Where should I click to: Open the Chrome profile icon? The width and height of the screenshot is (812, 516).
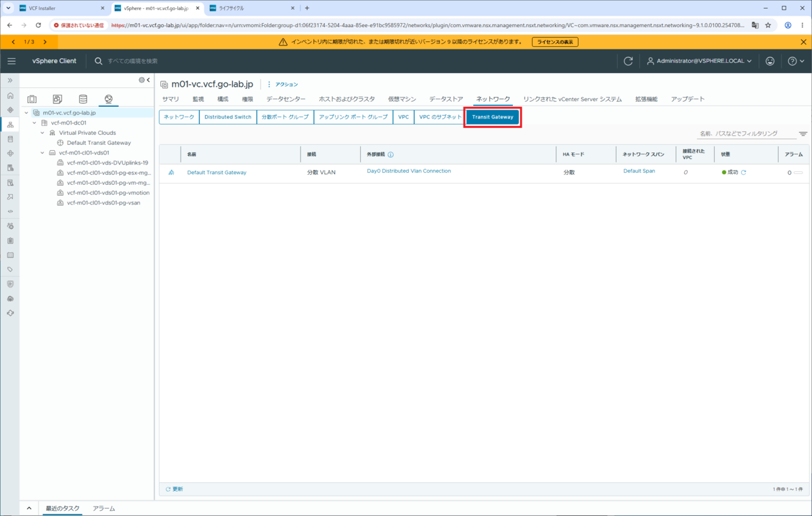click(x=788, y=25)
